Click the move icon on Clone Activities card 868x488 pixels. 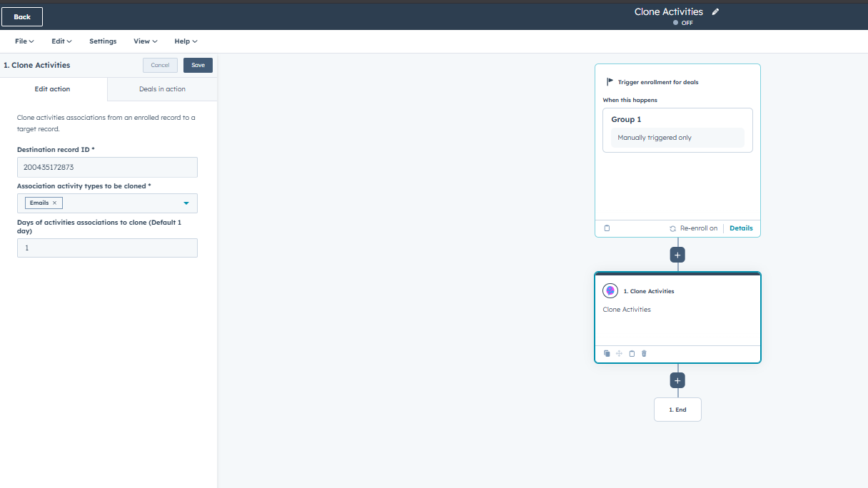[619, 354]
